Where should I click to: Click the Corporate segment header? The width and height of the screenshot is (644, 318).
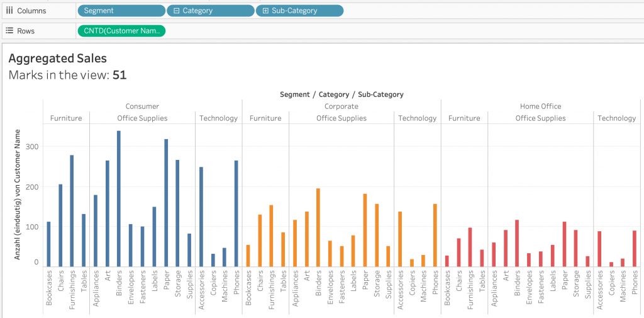(x=341, y=106)
